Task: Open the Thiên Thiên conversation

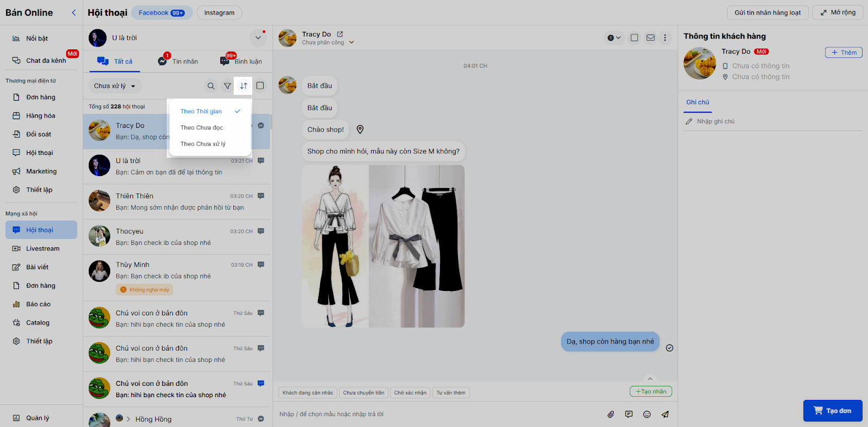Action: click(177, 202)
